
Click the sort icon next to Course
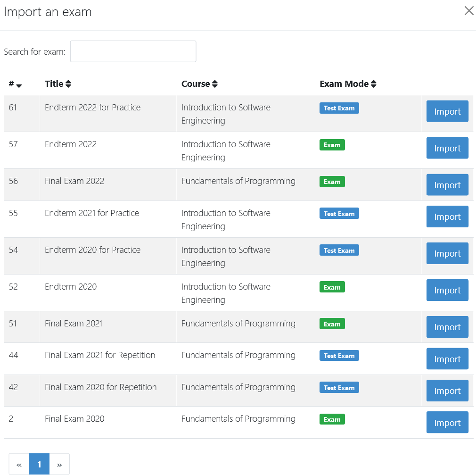pos(215,83)
